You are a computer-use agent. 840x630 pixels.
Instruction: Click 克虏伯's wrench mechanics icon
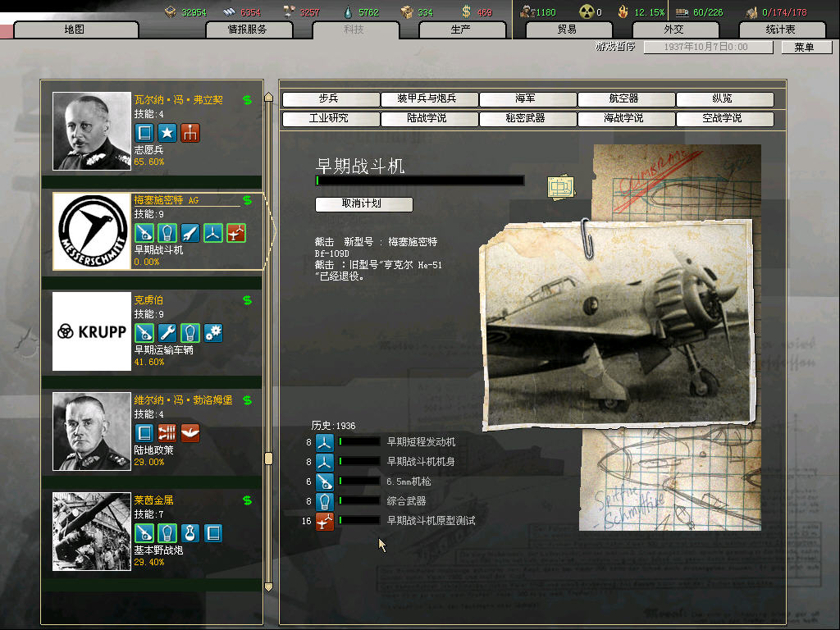click(167, 333)
